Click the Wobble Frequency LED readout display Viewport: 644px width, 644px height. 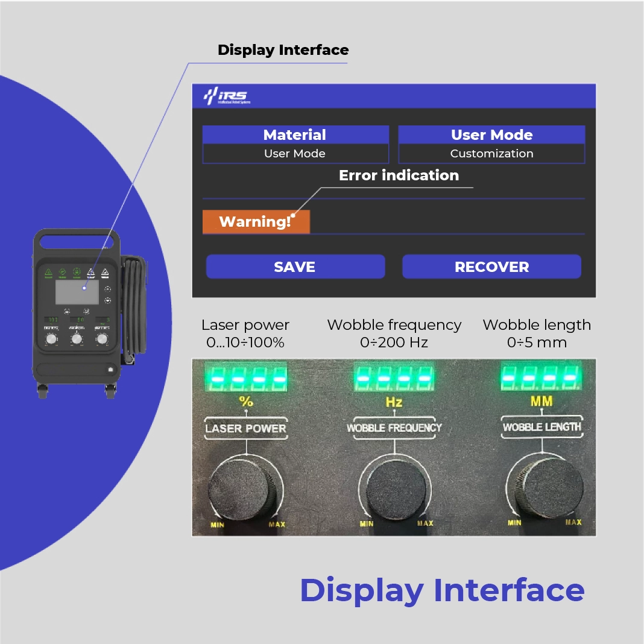coord(394,377)
